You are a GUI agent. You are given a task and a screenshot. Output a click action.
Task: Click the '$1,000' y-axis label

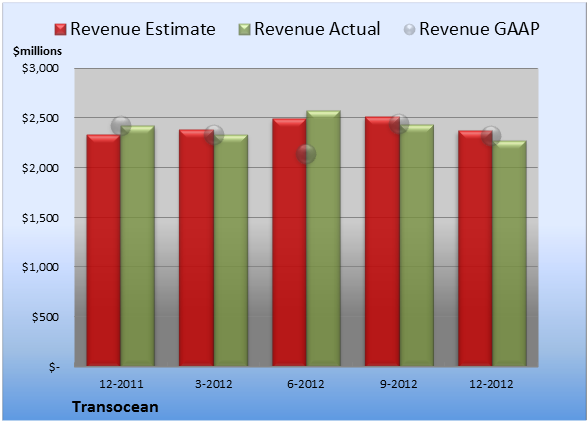(40, 267)
